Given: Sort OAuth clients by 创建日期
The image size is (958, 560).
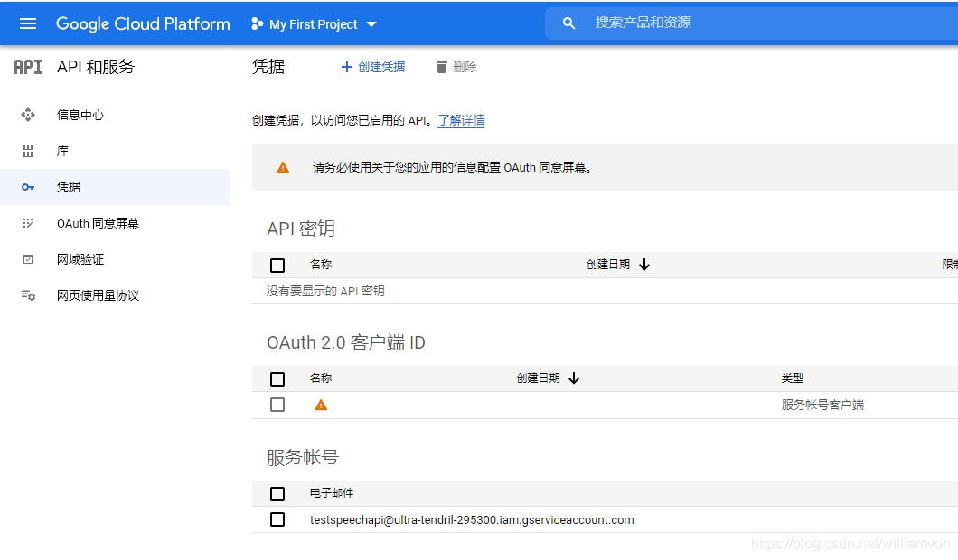Looking at the screenshot, I should pos(538,378).
